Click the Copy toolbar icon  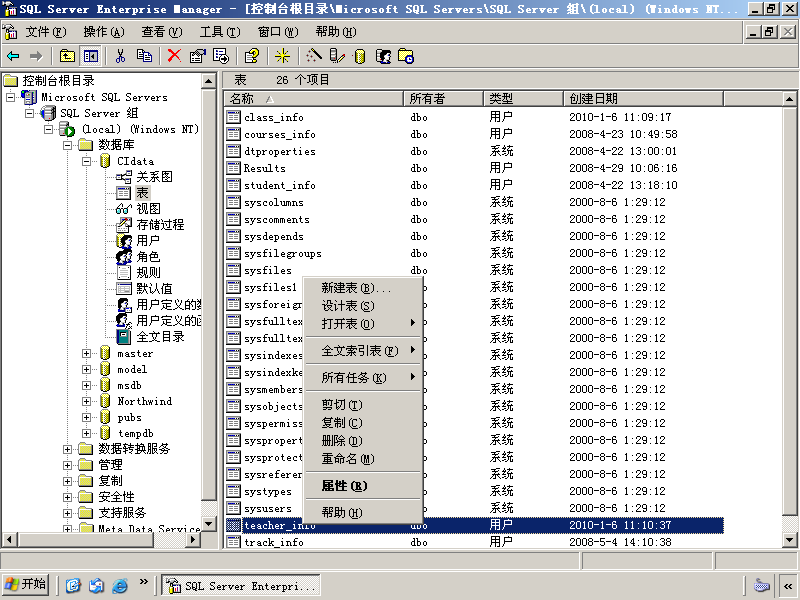[144, 56]
